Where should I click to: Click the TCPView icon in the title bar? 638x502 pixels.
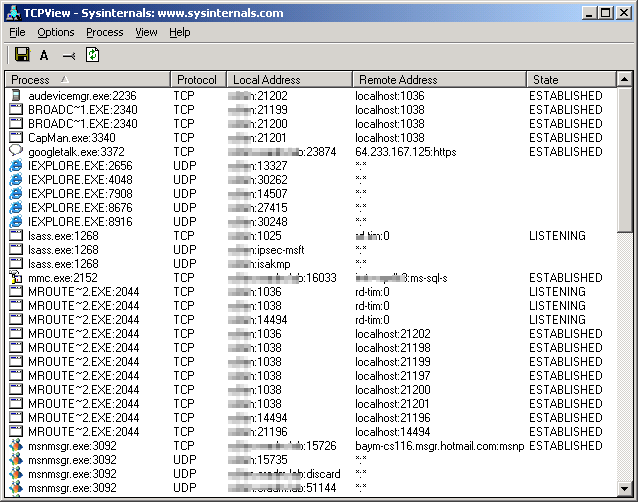[x=13, y=13]
